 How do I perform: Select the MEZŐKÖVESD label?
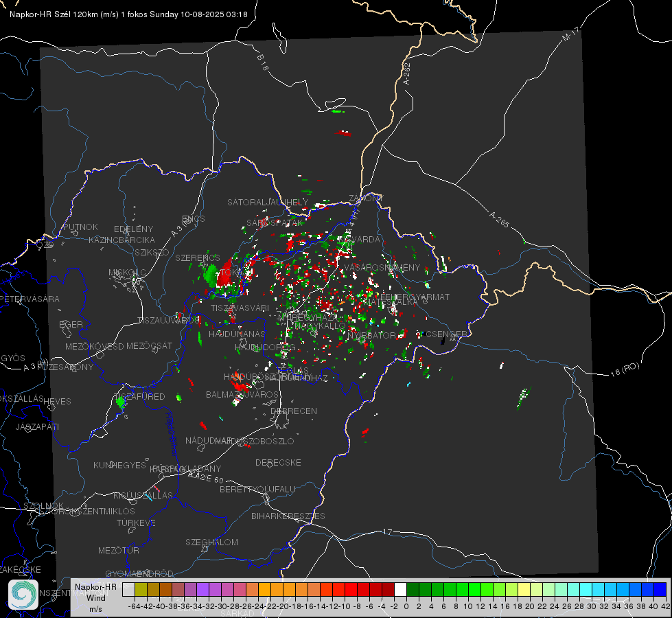[94, 346]
